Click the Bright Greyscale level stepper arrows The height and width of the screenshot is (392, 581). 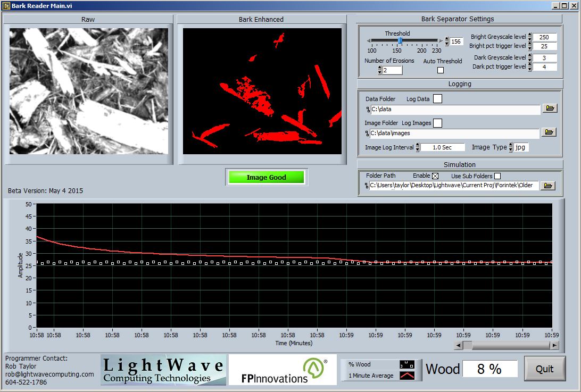pos(530,37)
